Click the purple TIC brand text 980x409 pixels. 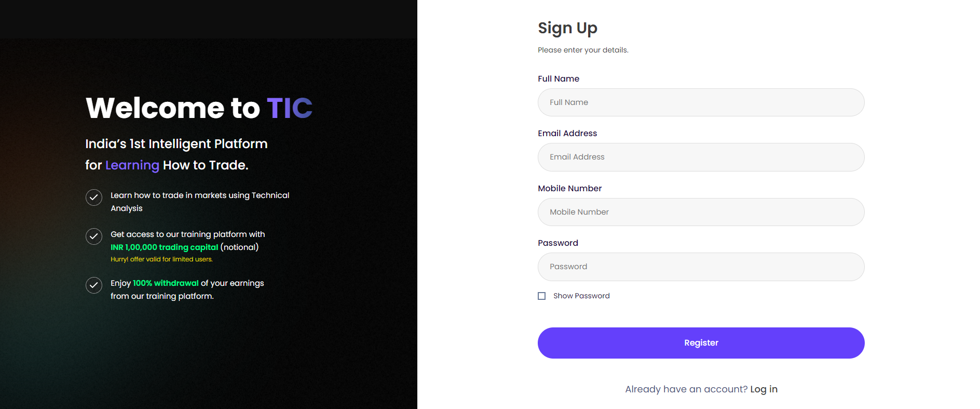point(290,108)
